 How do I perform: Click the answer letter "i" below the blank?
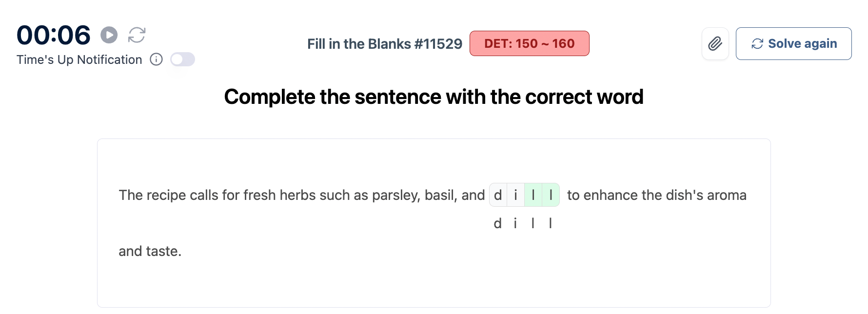pos(515,223)
